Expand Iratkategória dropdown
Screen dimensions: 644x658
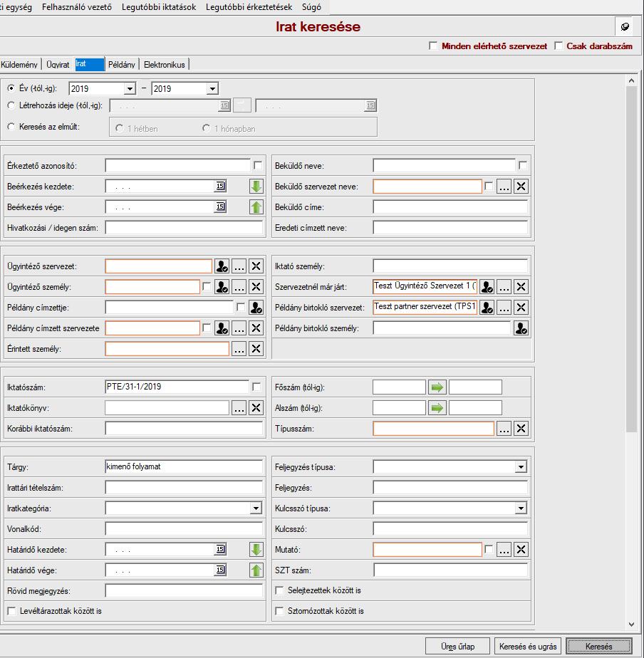click(x=256, y=508)
